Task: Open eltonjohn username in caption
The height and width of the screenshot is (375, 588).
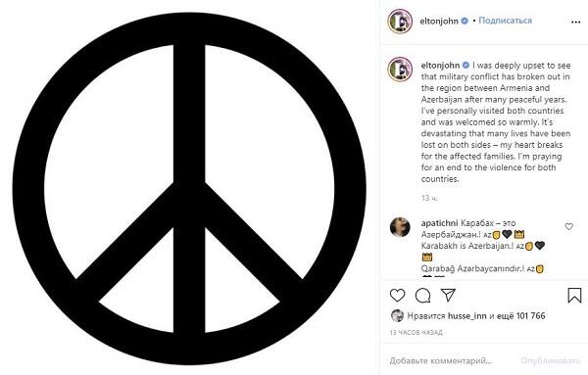Action: click(x=440, y=66)
